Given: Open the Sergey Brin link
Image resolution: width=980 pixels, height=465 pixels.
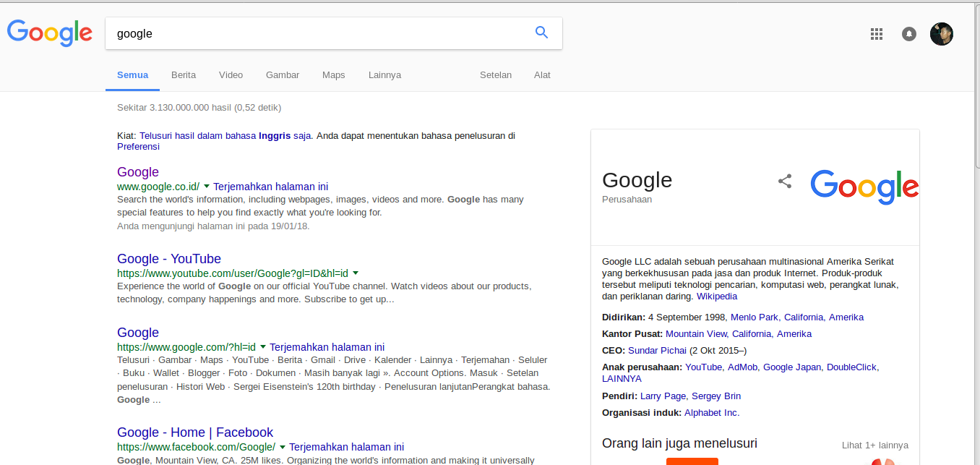Looking at the screenshot, I should [716, 396].
